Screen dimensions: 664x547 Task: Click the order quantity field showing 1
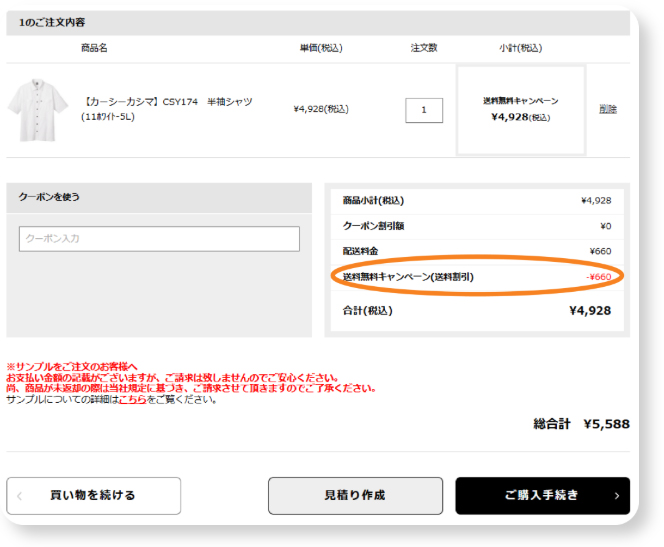[424, 110]
